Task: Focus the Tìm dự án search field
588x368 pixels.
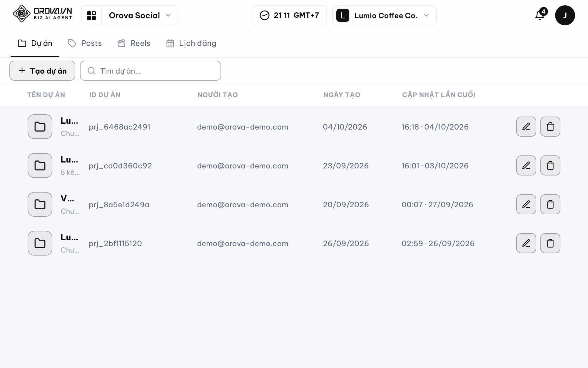Action: pyautogui.click(x=150, y=71)
